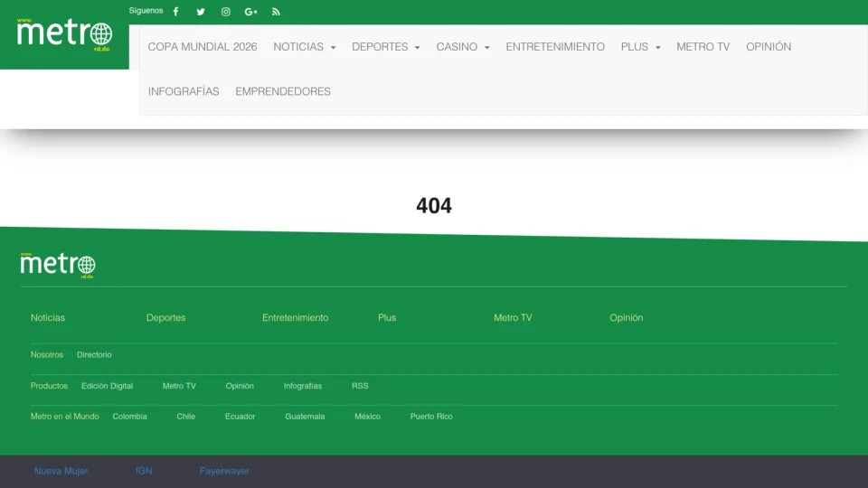The width and height of the screenshot is (868, 488).
Task: Open METRO TV from top navigation
Action: (x=703, y=47)
